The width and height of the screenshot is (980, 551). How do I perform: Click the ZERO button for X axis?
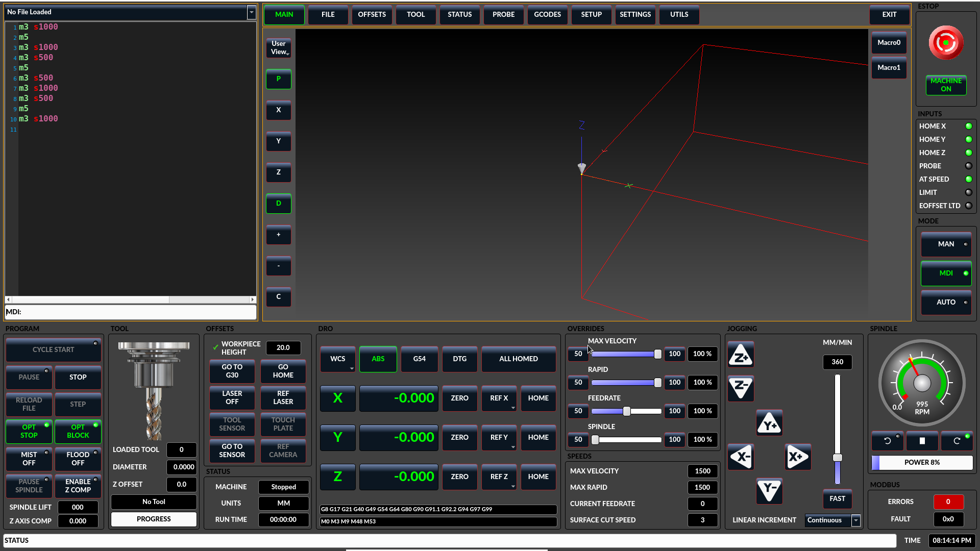coord(459,398)
